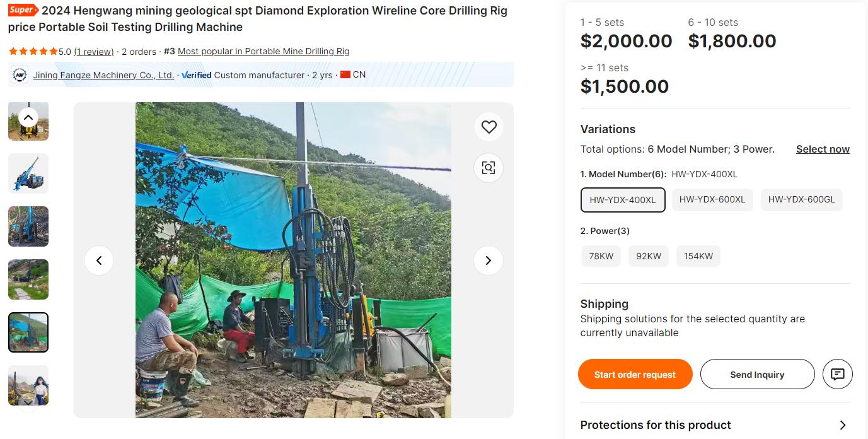Open the 1 review link
This screenshot has height=439, width=868.
(94, 52)
